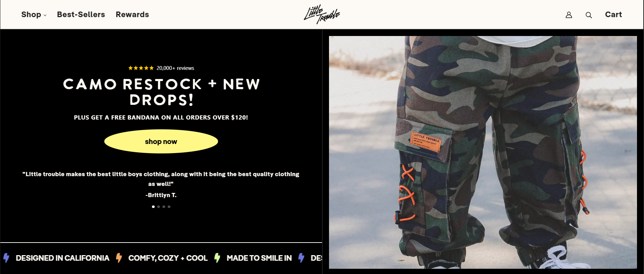Select the fourth testimonial slider dot
The image size is (644, 274).
(169, 207)
